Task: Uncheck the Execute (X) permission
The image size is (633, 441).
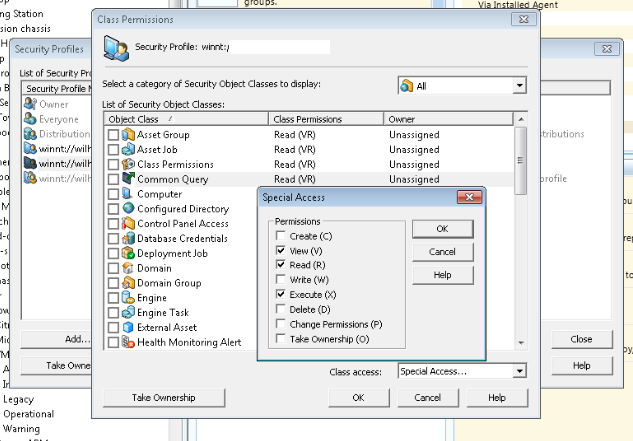Action: pyautogui.click(x=281, y=295)
